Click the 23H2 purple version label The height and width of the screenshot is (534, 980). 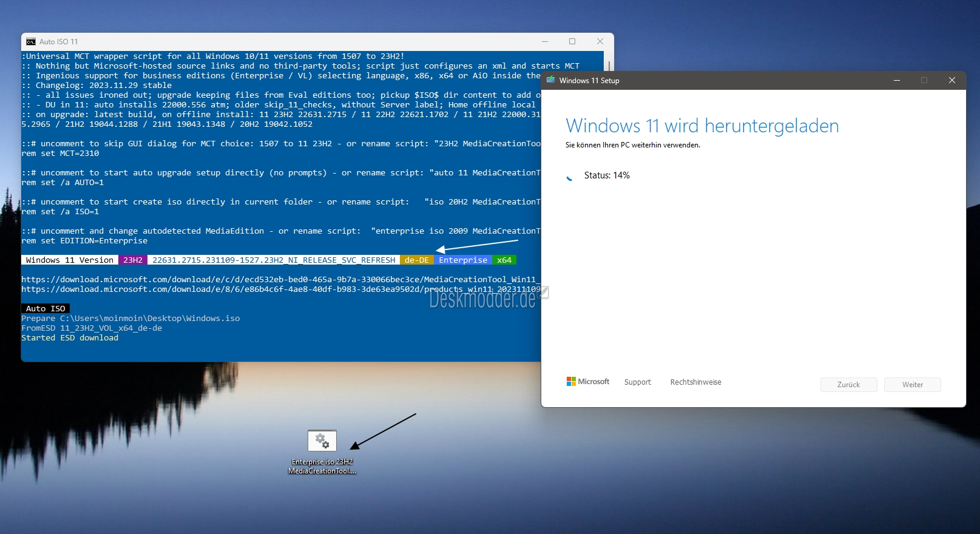[133, 260]
